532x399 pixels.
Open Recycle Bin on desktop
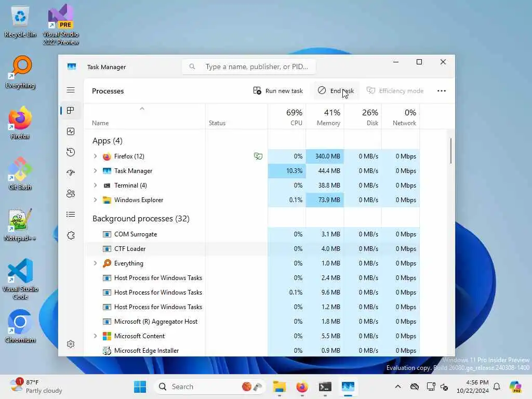point(20,21)
